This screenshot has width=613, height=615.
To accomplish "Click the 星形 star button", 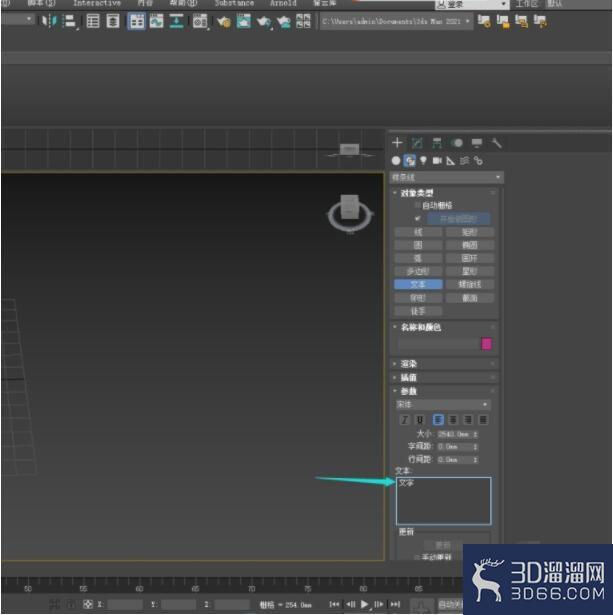I will [x=469, y=271].
